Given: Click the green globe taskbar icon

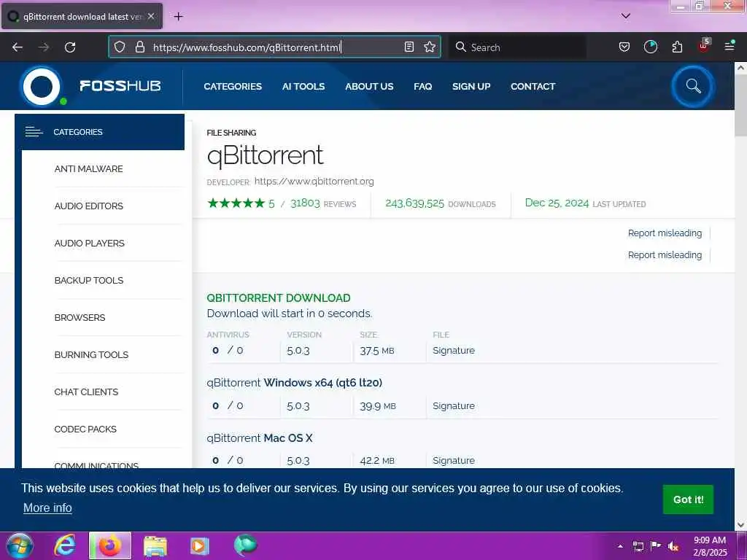Looking at the screenshot, I should pos(245,545).
